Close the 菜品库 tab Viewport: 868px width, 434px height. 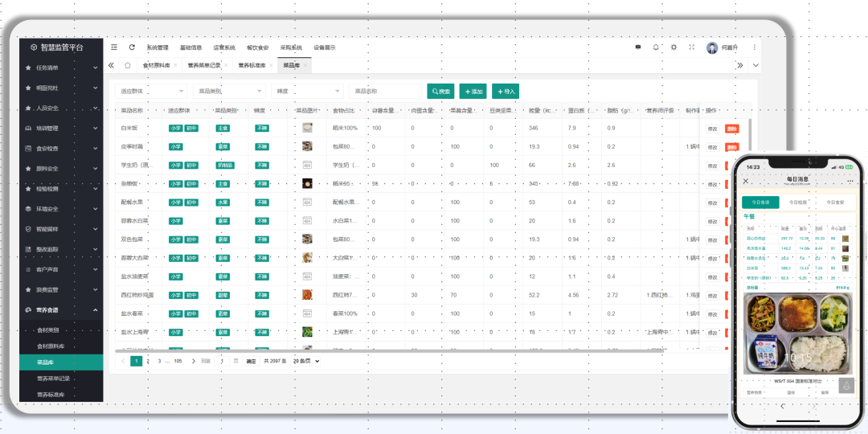[305, 65]
